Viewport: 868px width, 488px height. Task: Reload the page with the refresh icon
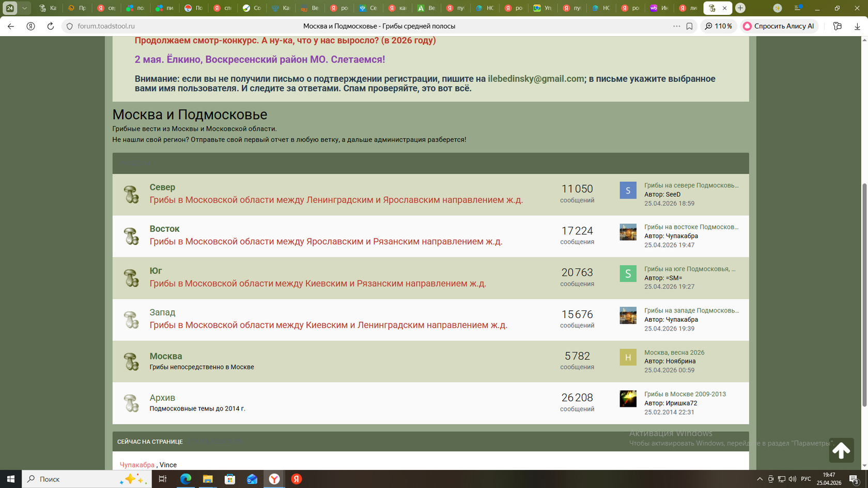tap(50, 26)
